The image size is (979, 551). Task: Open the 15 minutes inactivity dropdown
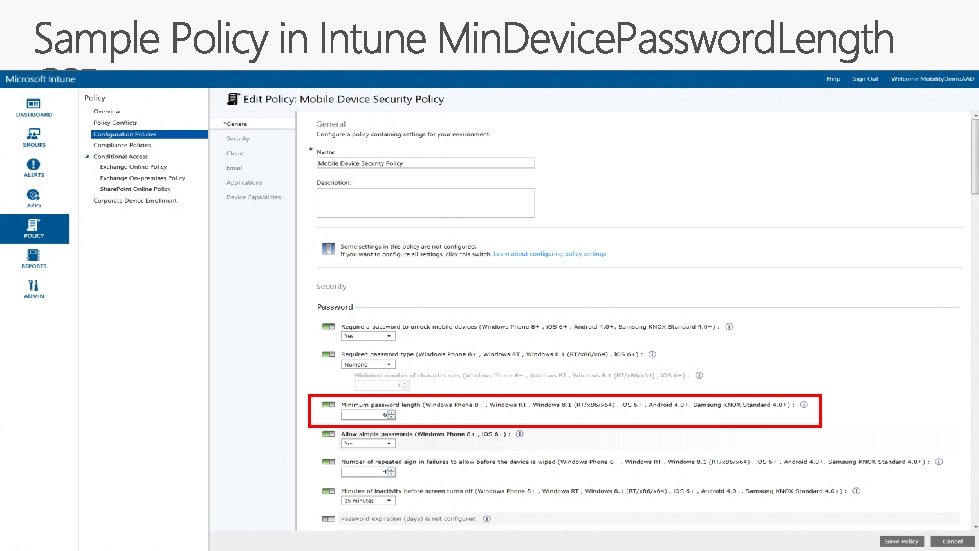(368, 500)
